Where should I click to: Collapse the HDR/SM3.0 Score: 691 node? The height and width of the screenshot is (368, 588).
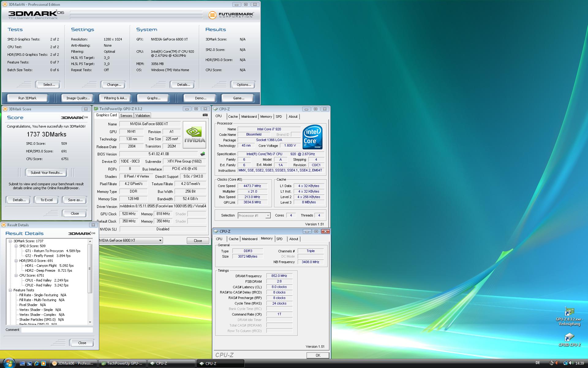click(16, 261)
